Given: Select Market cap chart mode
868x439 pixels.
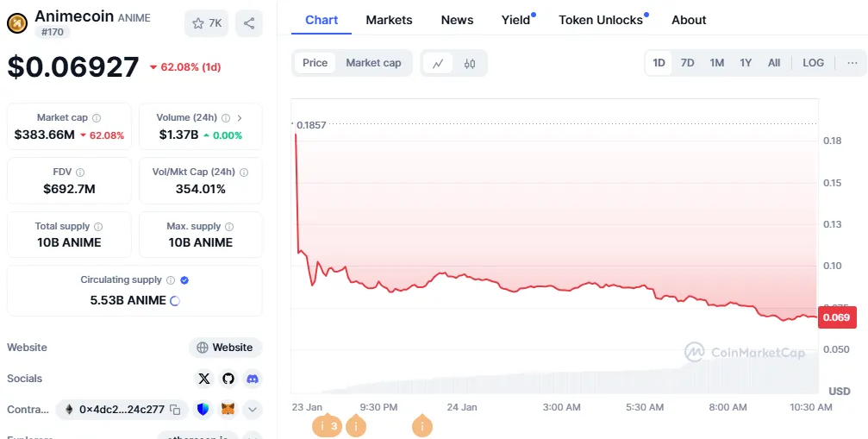Looking at the screenshot, I should [373, 63].
